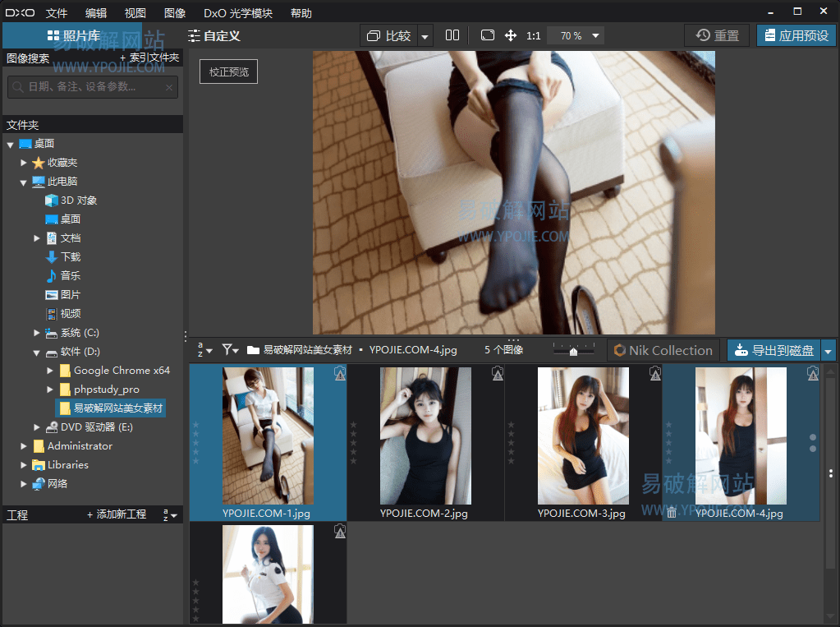Toggle the 比较 compare mode

393,35
